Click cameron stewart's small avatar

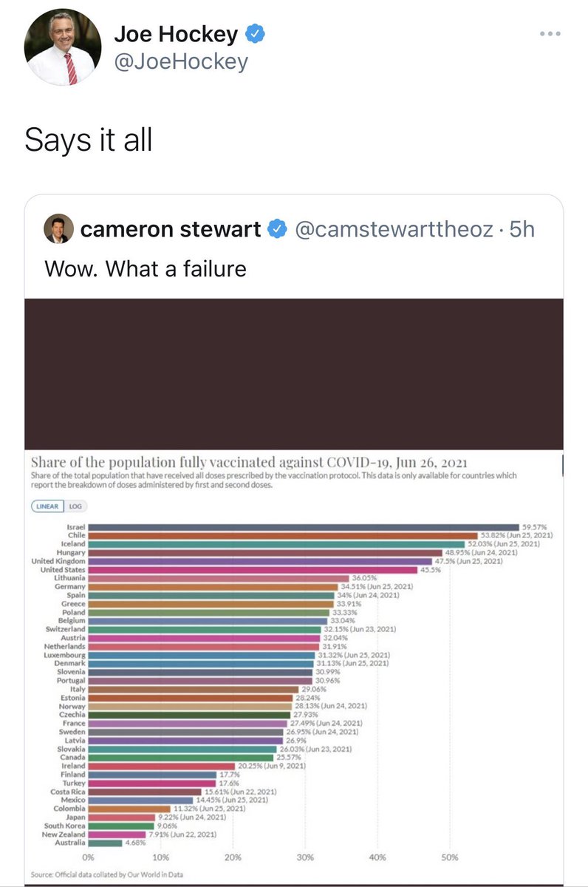pyautogui.click(x=59, y=229)
